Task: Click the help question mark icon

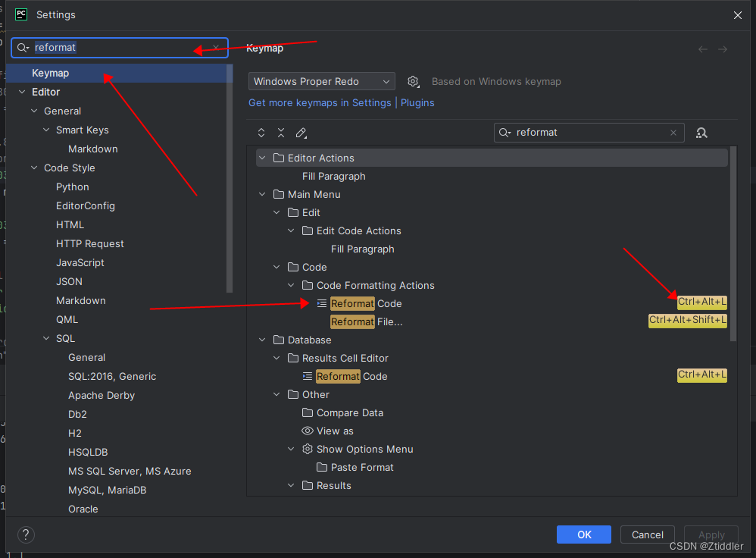Action: coord(25,534)
